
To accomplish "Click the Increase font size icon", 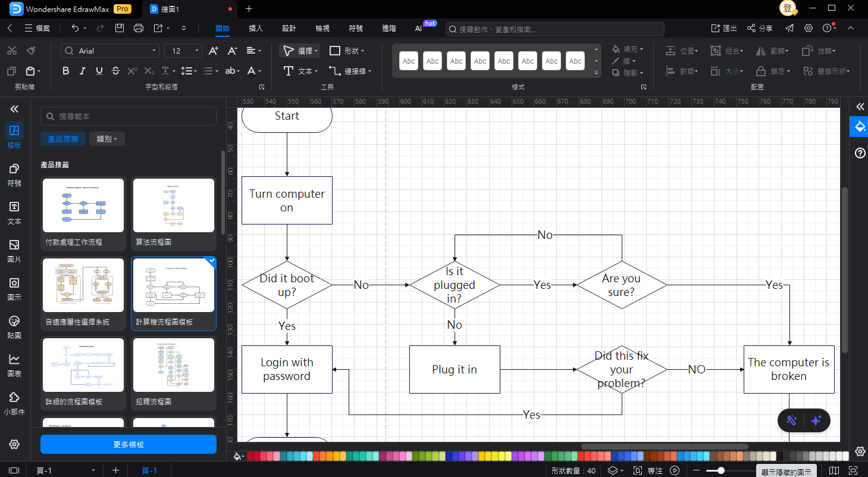I will tap(214, 51).
